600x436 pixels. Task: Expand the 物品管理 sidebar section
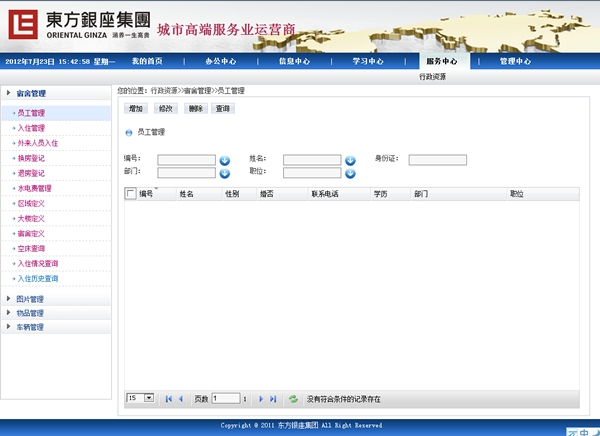pos(56,313)
